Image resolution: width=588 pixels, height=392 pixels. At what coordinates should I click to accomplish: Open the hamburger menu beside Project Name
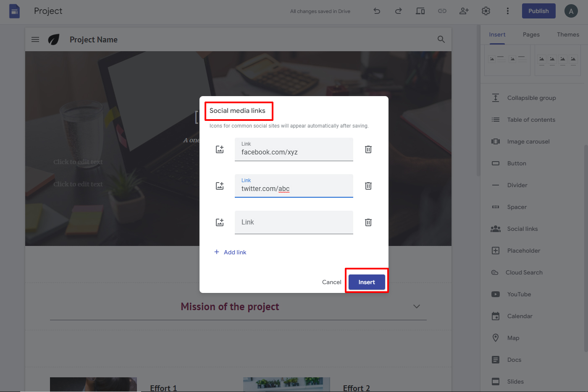35,39
